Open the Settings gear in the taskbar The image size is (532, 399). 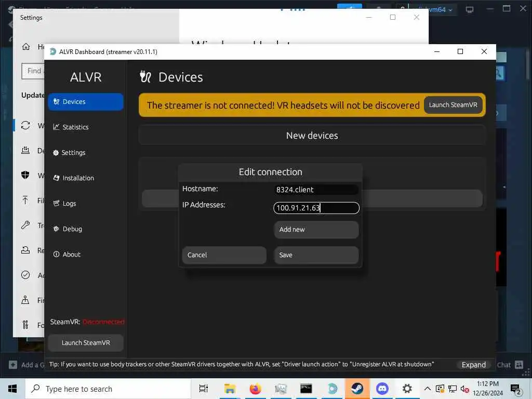407,389
